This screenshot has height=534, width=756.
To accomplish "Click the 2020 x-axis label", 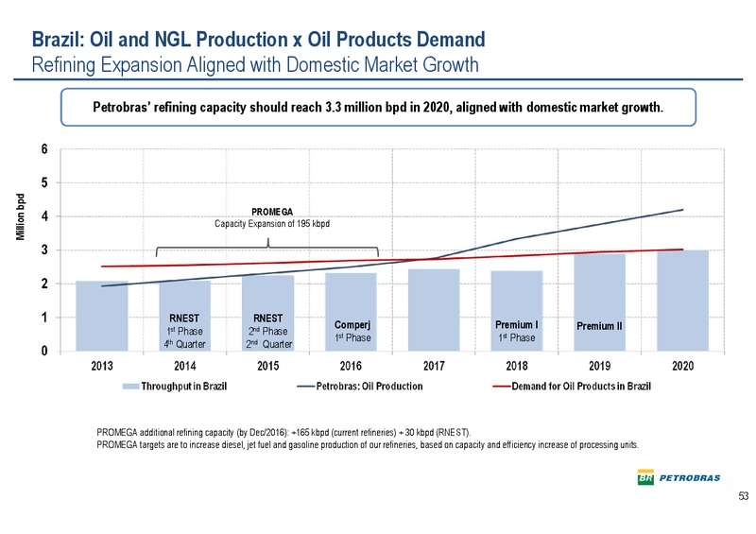I will 682,366.
